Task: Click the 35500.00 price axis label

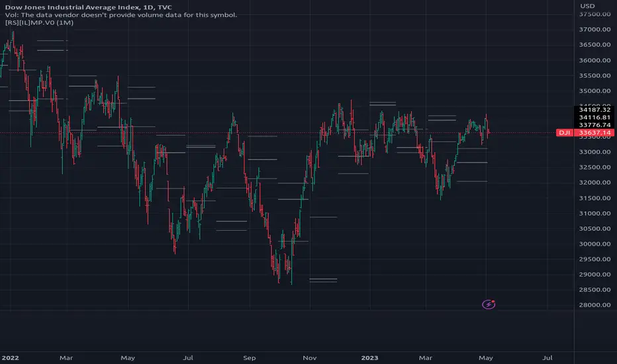Action: pos(594,75)
